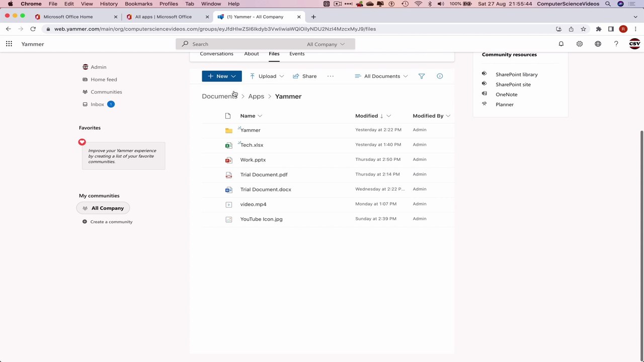Select All Company community

(x=103, y=208)
